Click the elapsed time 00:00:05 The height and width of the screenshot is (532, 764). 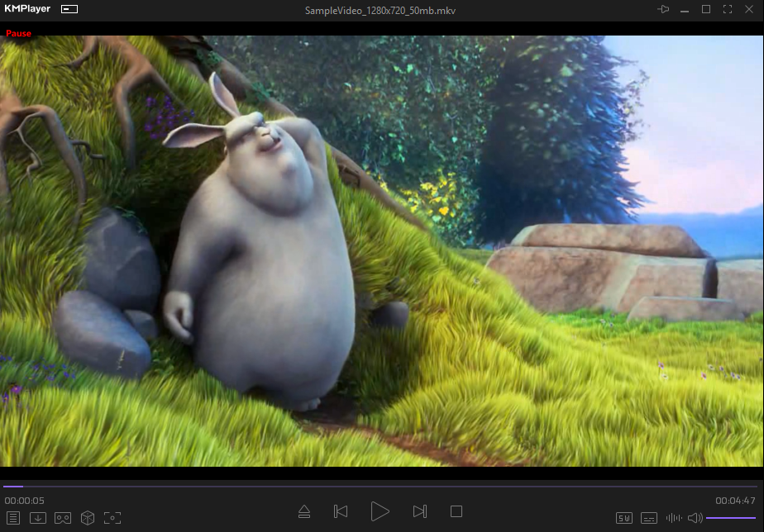point(24,501)
